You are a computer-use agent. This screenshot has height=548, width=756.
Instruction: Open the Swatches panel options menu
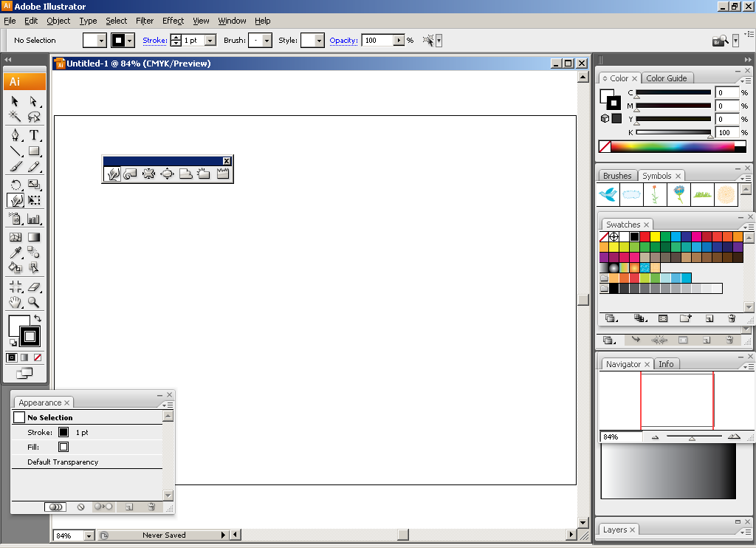pyautogui.click(x=747, y=227)
